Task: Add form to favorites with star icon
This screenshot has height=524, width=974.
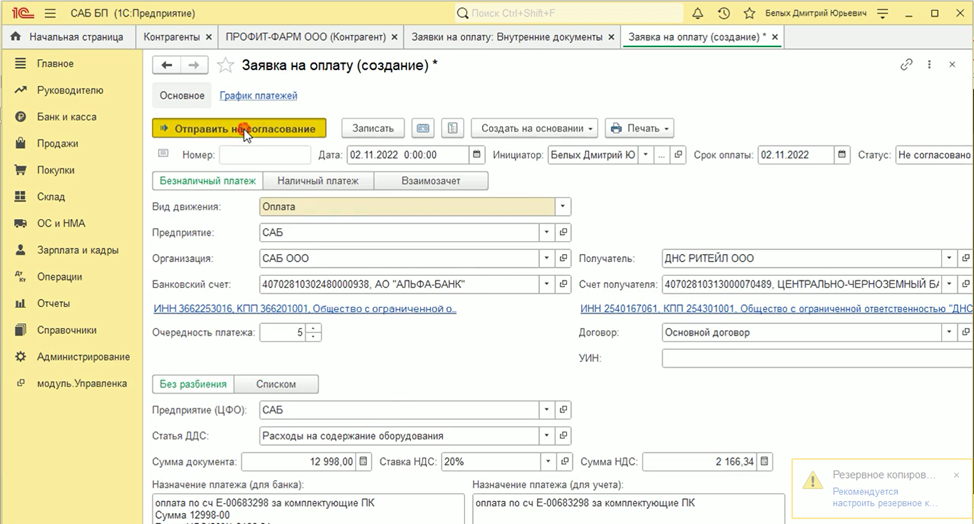Action: [225, 65]
